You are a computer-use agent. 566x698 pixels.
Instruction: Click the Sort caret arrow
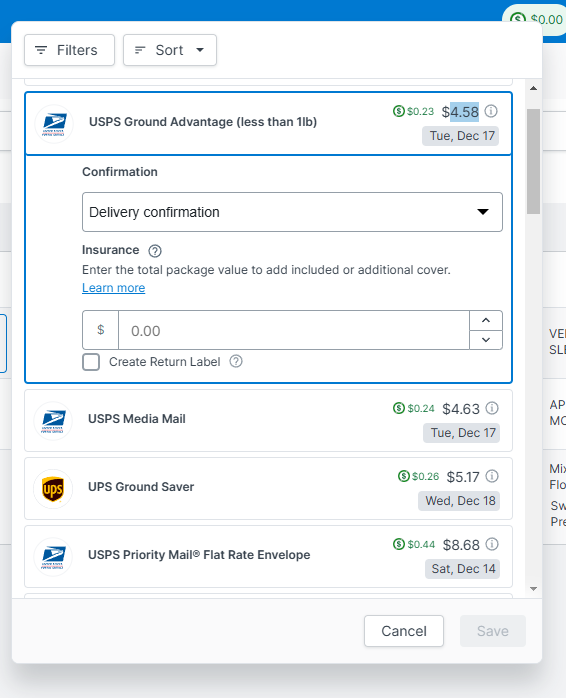pyautogui.click(x=200, y=50)
